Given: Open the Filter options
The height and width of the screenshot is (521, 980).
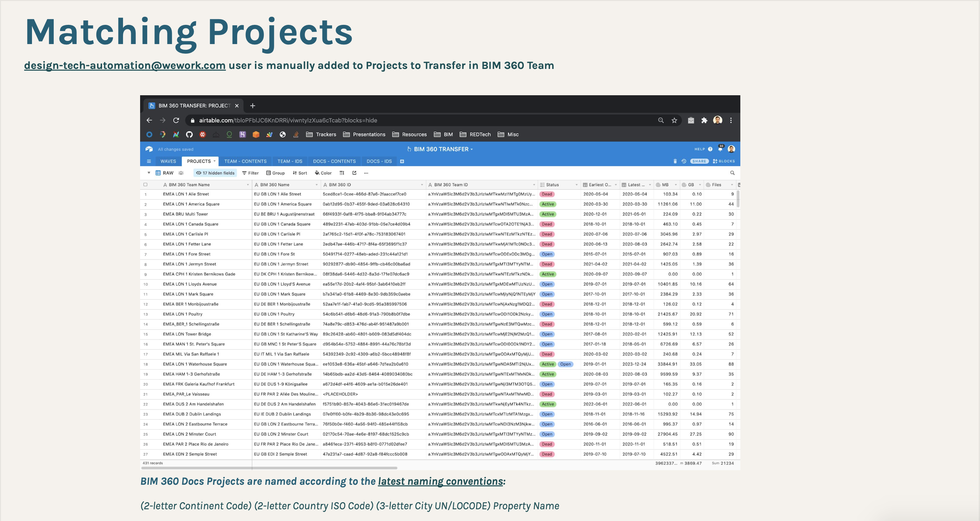Looking at the screenshot, I should point(250,173).
